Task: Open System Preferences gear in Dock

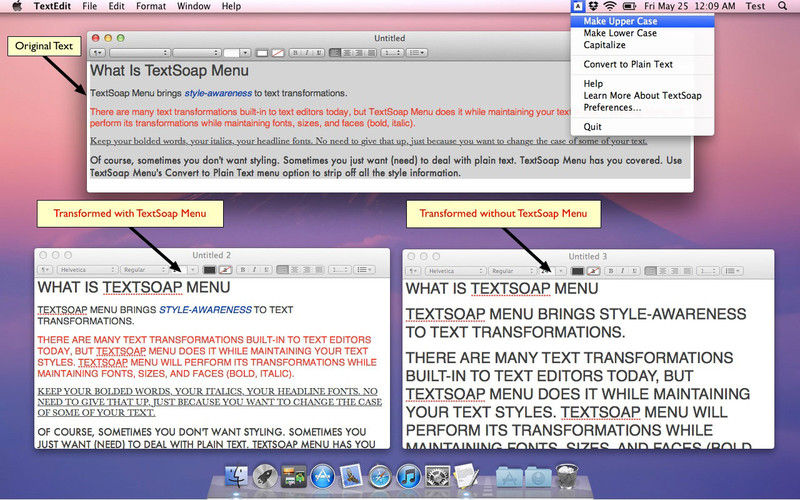Action: click(437, 478)
